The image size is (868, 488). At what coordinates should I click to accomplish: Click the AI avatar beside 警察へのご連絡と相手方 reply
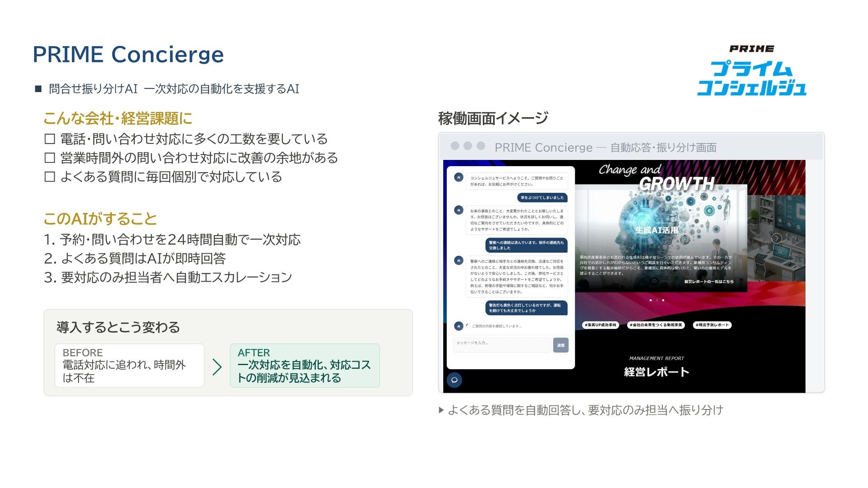(x=459, y=260)
